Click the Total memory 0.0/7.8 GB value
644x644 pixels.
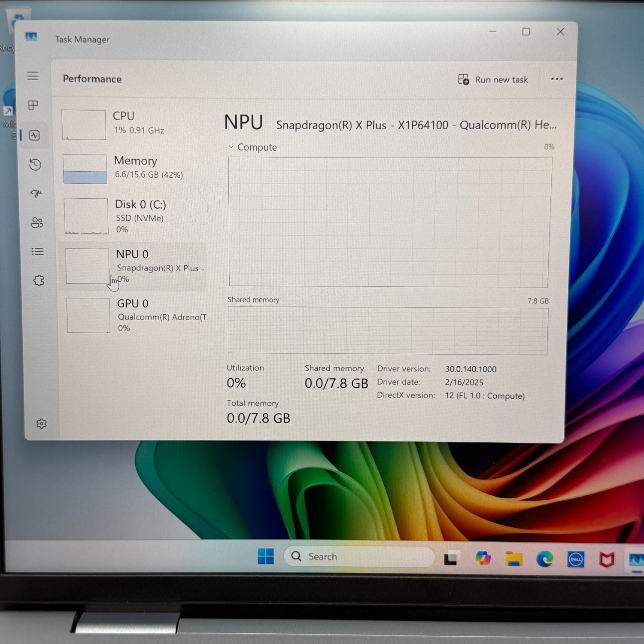click(x=258, y=418)
